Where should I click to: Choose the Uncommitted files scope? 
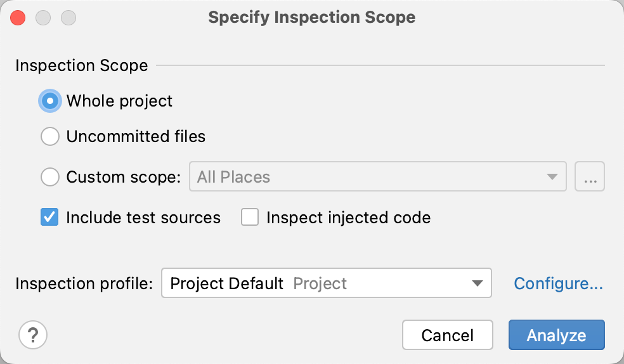[x=50, y=136]
